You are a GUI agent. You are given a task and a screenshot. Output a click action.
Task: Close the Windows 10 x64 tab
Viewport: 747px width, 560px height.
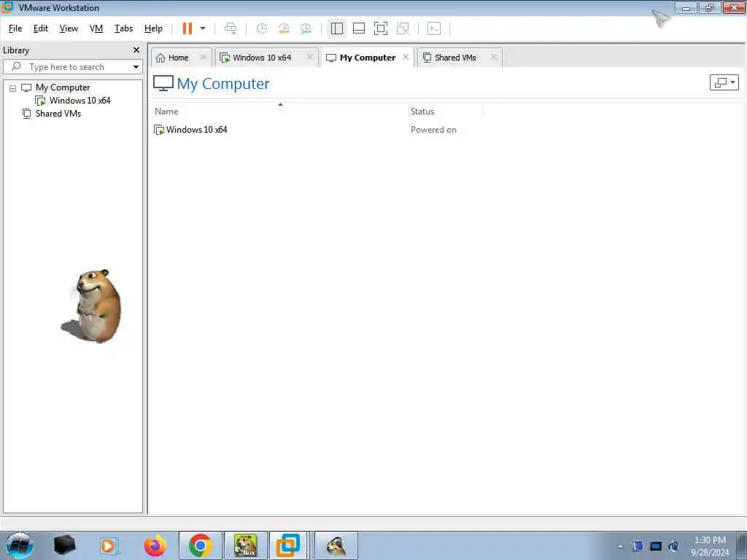(x=310, y=57)
